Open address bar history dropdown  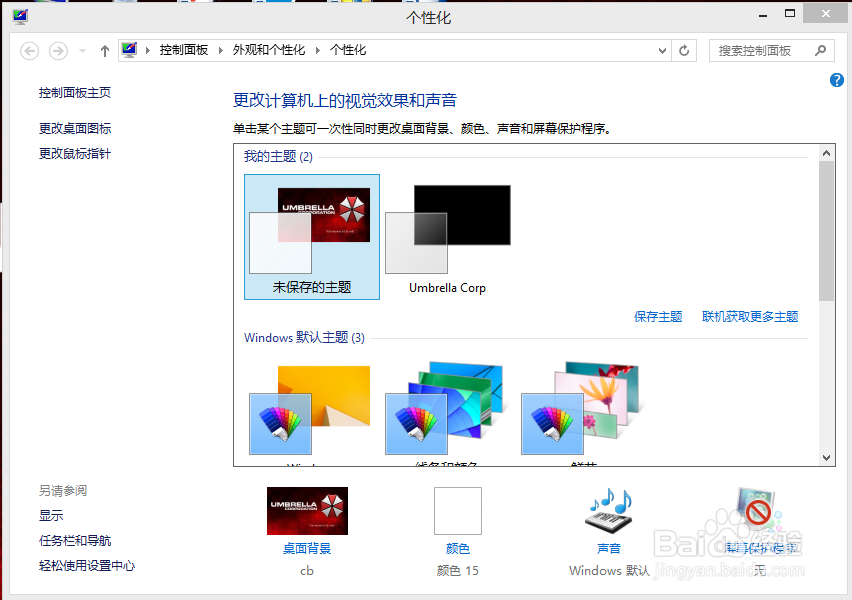click(662, 51)
